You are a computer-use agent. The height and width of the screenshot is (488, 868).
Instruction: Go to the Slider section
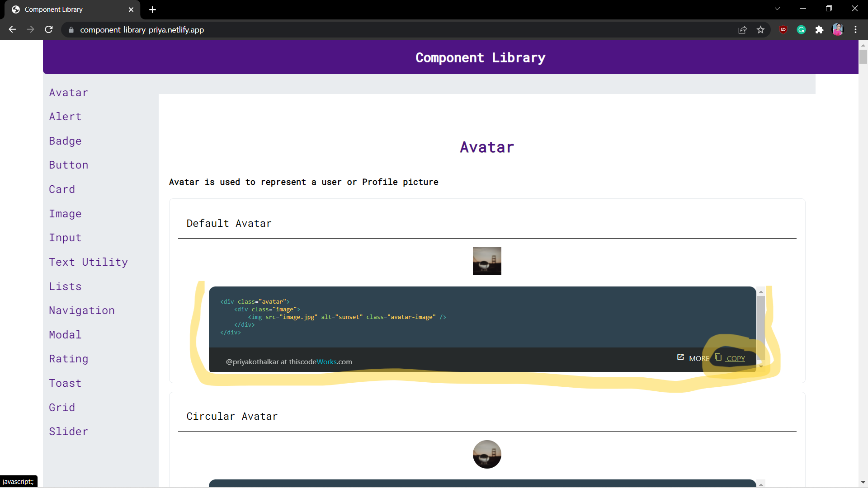pyautogui.click(x=69, y=432)
